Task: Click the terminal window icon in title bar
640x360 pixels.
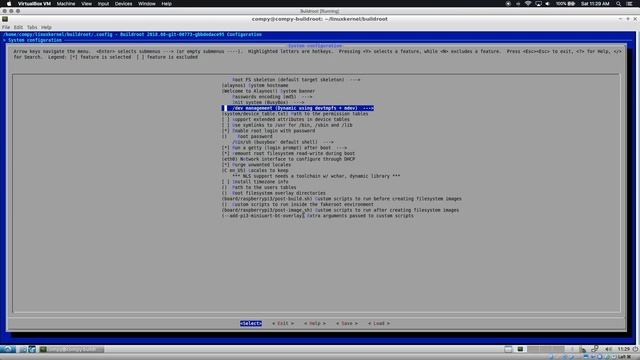Action: click(5, 19)
